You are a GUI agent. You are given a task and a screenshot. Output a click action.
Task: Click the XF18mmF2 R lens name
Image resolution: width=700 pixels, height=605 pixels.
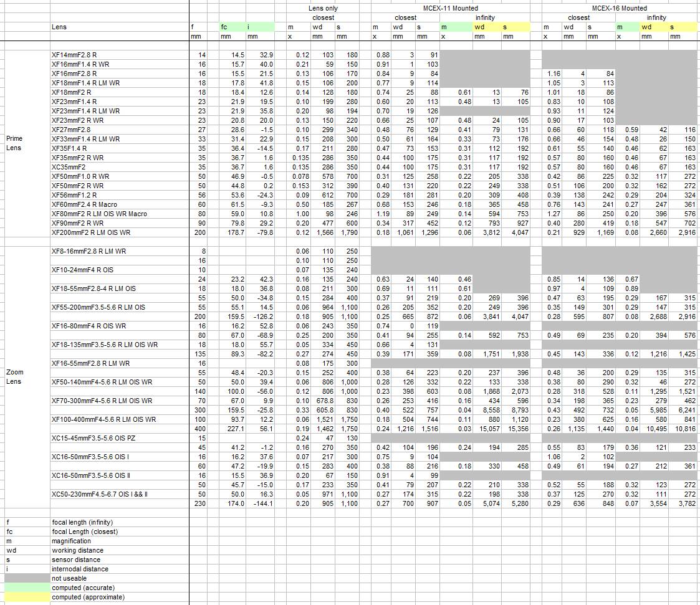pos(119,92)
